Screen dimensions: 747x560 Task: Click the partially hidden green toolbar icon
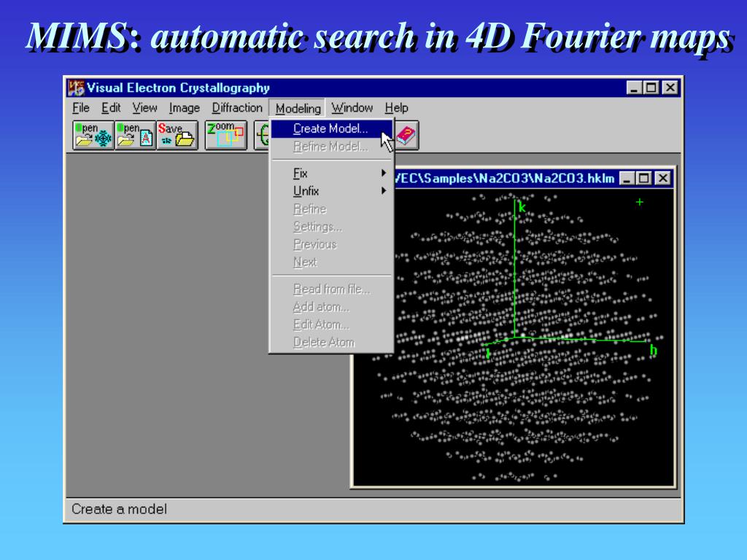pyautogui.click(x=262, y=135)
